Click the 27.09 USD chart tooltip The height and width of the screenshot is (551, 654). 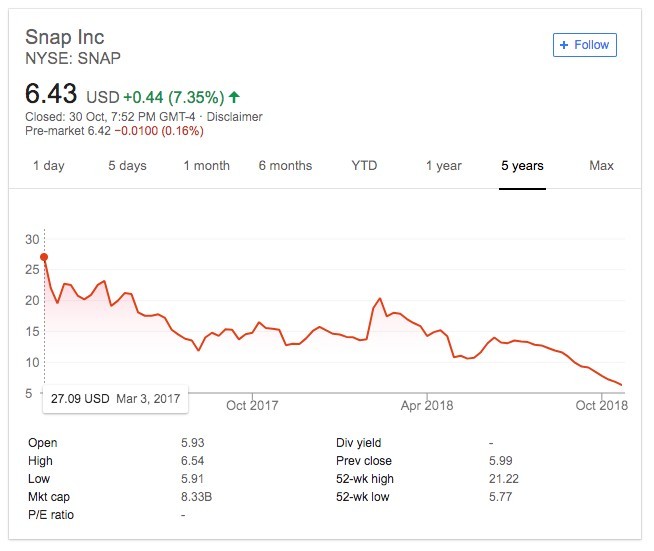[112, 398]
